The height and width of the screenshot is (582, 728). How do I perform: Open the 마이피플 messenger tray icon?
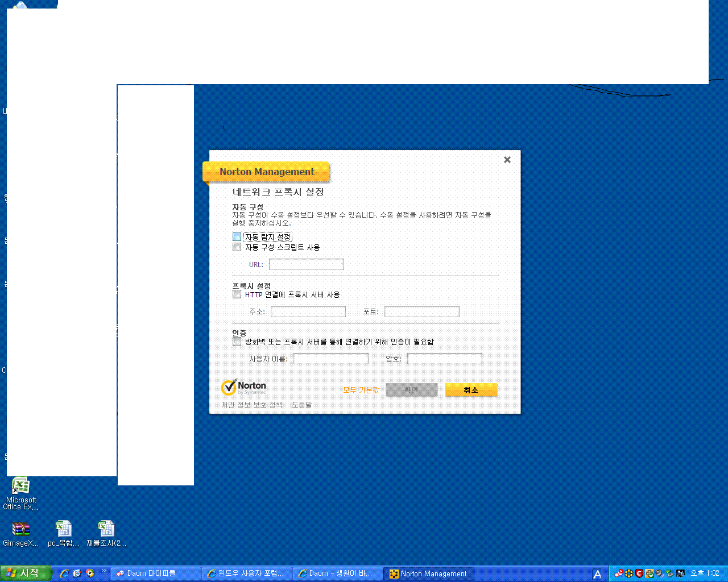619,573
